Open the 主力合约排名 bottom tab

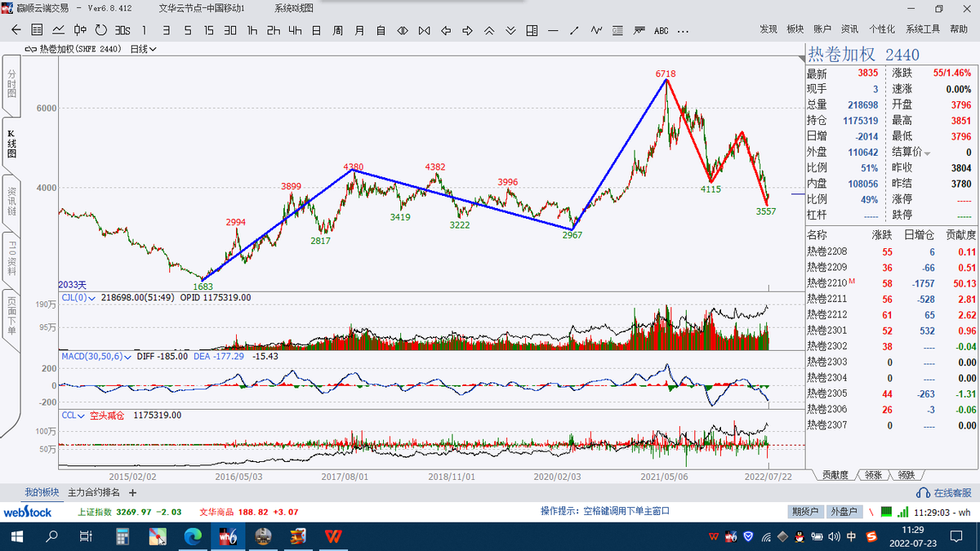coord(93,492)
